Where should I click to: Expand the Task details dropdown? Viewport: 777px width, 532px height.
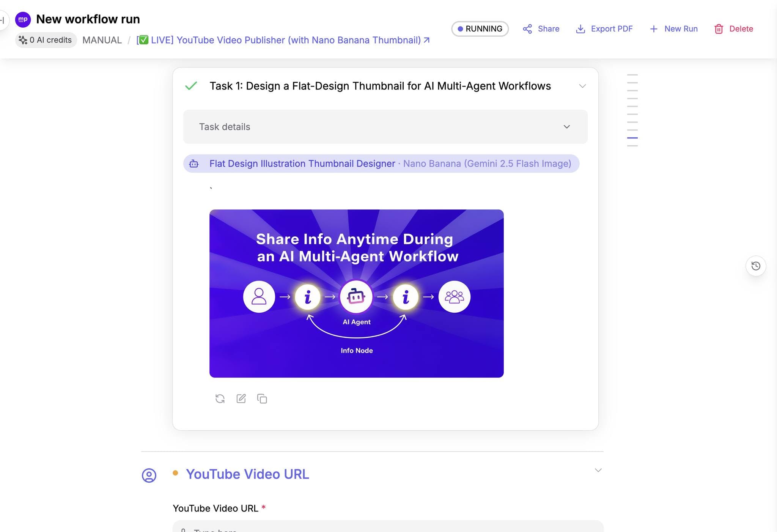pyautogui.click(x=566, y=127)
